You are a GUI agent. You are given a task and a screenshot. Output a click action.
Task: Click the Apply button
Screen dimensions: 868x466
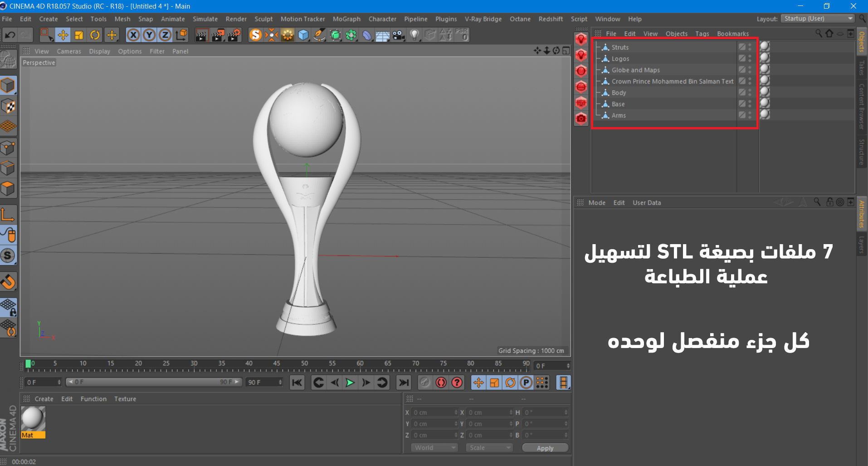(545, 448)
